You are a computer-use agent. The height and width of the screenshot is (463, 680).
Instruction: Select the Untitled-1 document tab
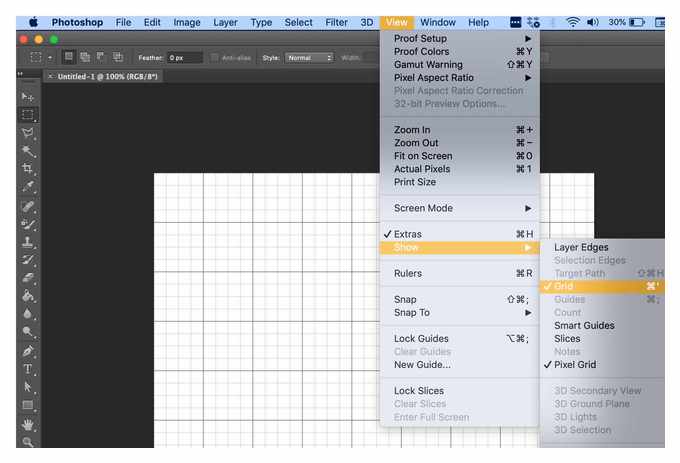(x=103, y=77)
